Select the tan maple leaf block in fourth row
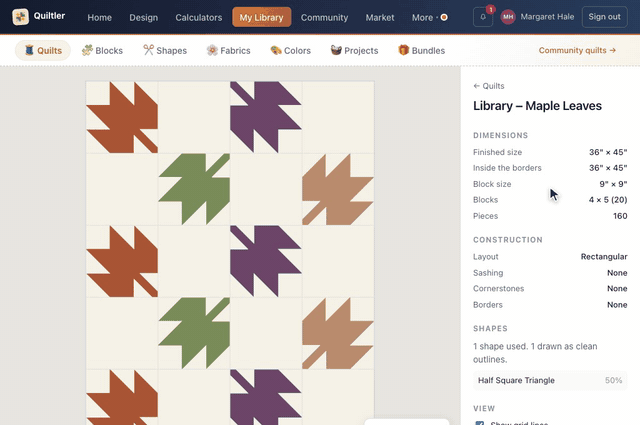The width and height of the screenshot is (640, 425). point(338,333)
